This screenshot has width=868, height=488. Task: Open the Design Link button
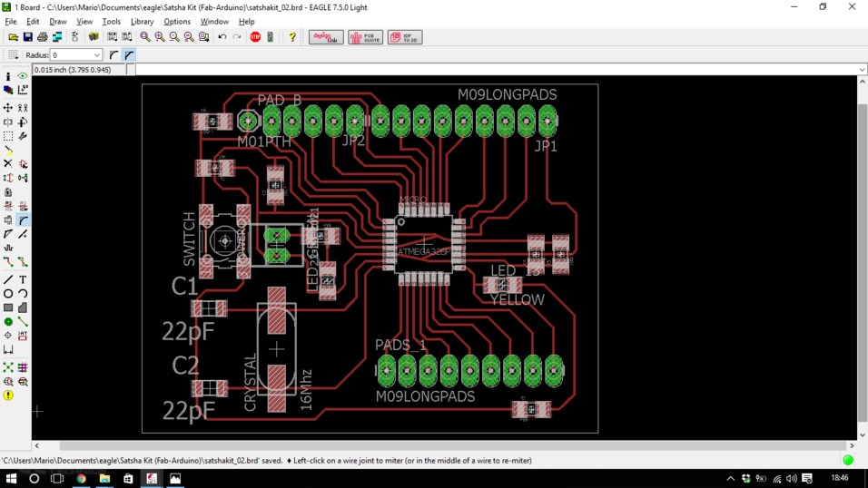[x=326, y=37]
